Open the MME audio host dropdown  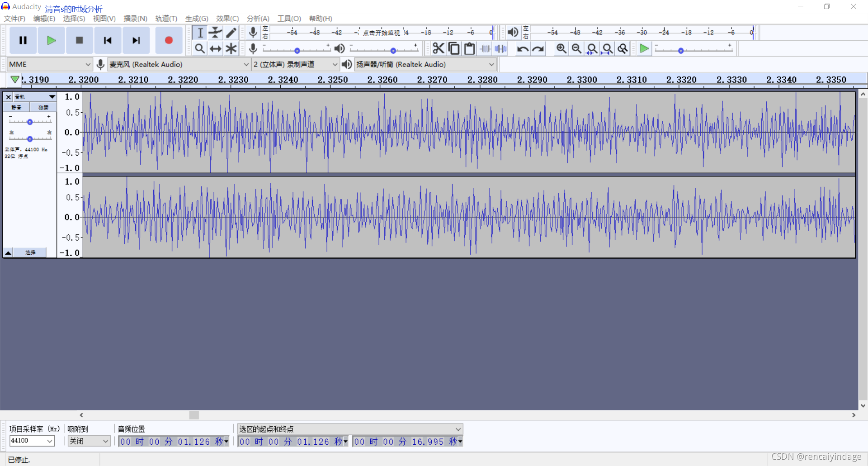point(50,64)
